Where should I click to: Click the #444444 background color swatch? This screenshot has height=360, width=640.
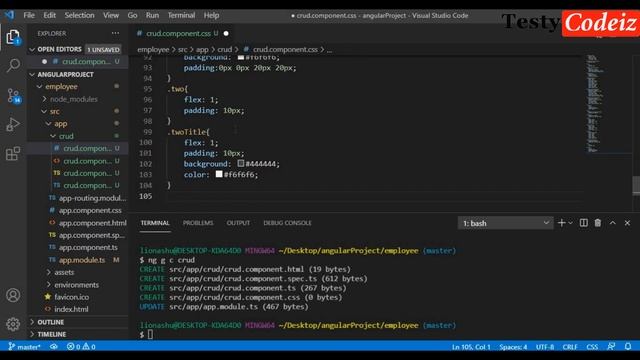241,163
